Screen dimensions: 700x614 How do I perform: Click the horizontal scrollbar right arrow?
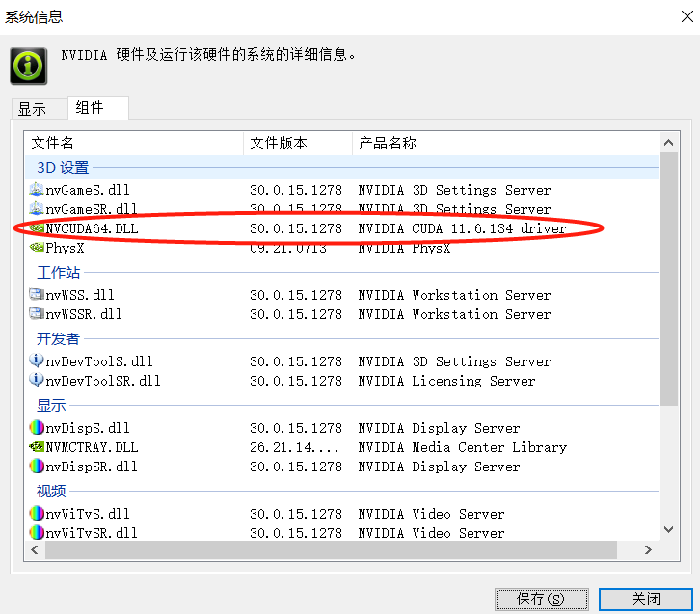tap(647, 549)
